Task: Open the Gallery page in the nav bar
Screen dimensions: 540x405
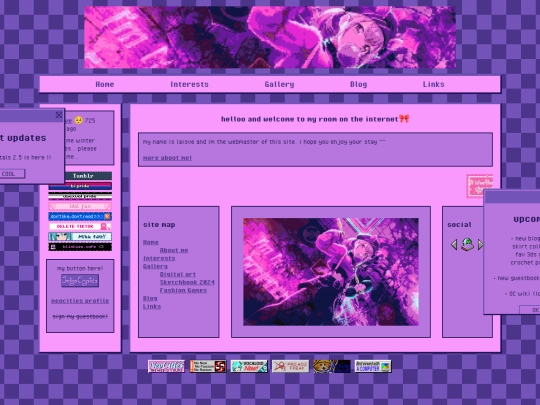Action: [x=279, y=84]
